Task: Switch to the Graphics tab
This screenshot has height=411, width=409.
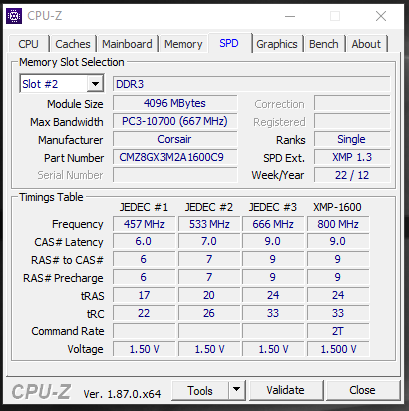Action: tap(277, 44)
